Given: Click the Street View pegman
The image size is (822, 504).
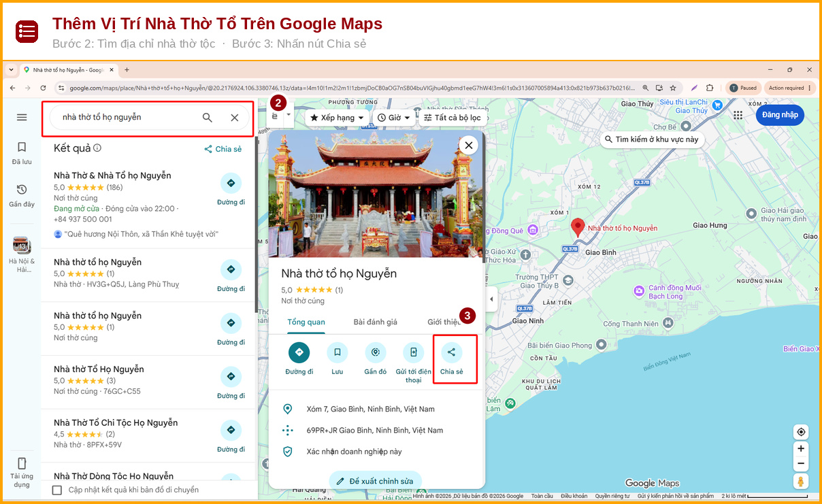Looking at the screenshot, I should 801,482.
